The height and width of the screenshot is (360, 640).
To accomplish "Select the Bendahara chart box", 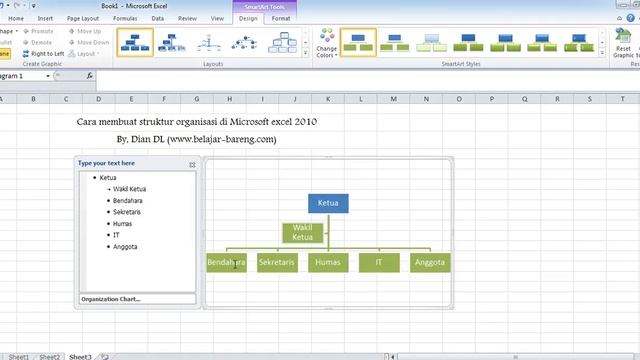I will [x=227, y=262].
